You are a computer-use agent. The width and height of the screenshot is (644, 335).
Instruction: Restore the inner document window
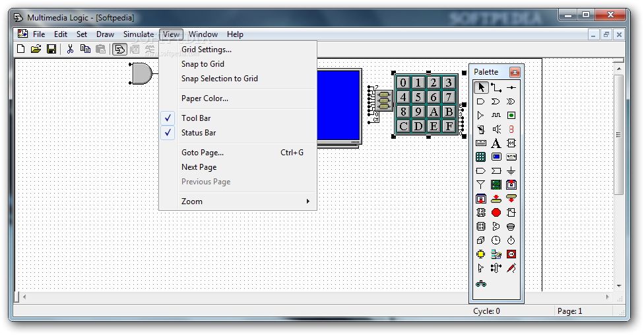tap(606, 34)
